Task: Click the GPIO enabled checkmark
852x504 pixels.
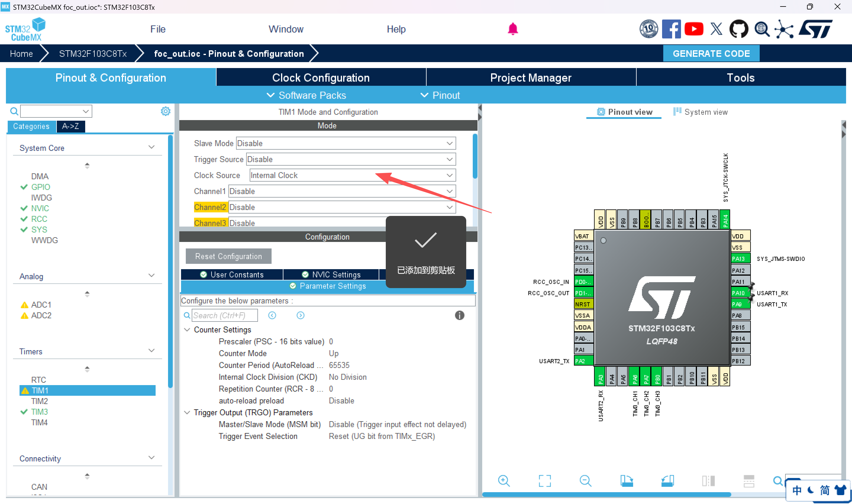Action: point(24,187)
